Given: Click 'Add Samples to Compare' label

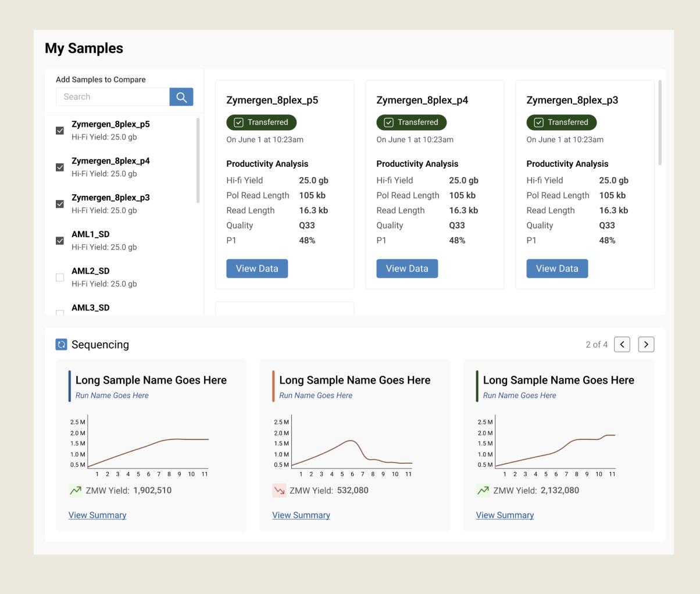Looking at the screenshot, I should point(101,80).
